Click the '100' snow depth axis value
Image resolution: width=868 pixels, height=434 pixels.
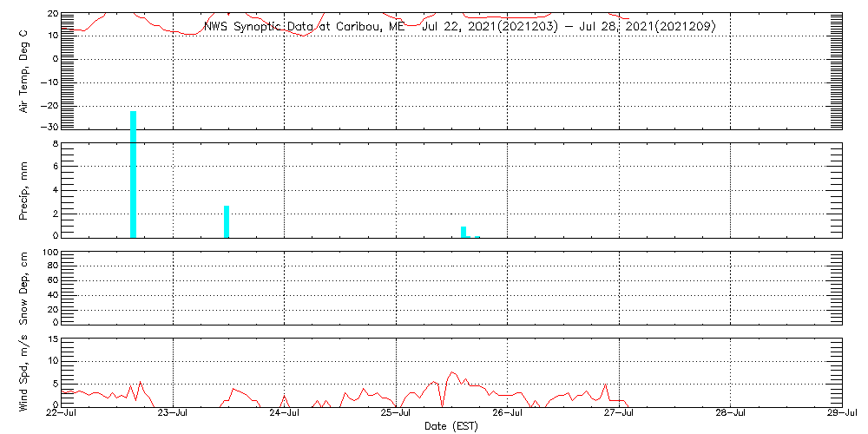coord(49,252)
